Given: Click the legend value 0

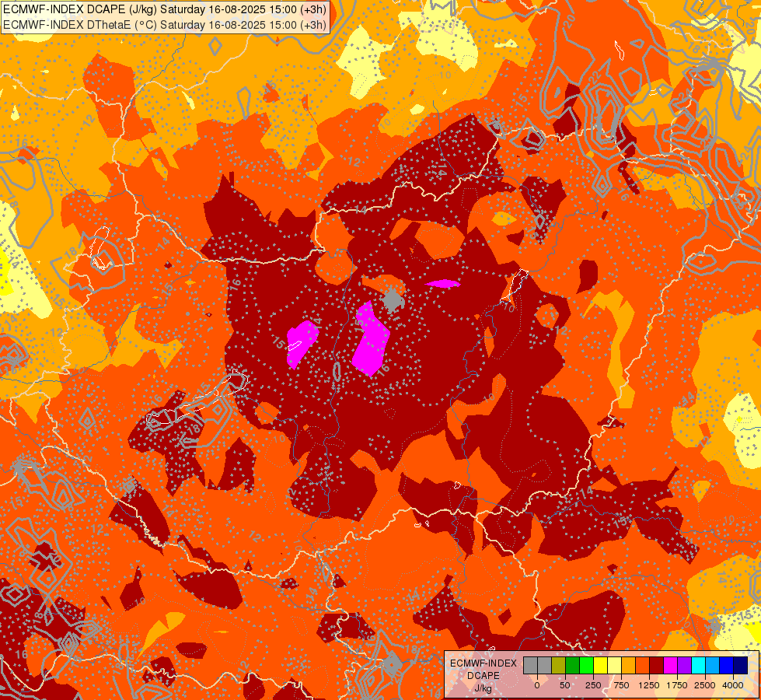Looking at the screenshot, I should coord(537,685).
